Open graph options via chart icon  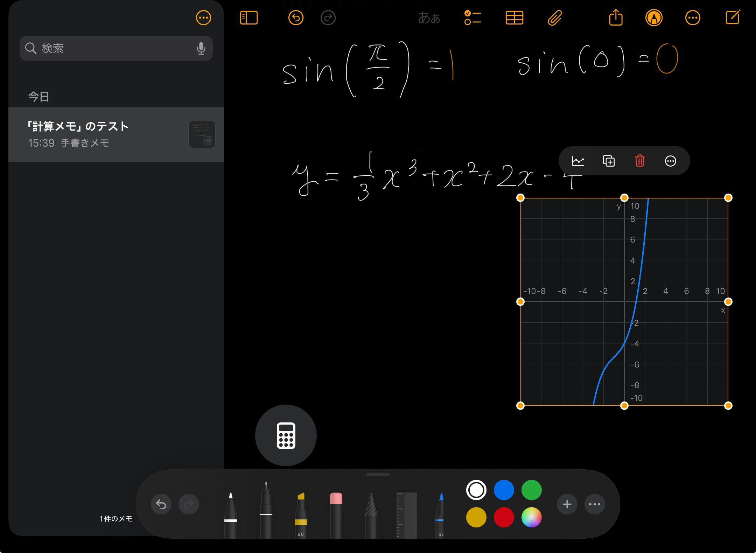coord(578,161)
